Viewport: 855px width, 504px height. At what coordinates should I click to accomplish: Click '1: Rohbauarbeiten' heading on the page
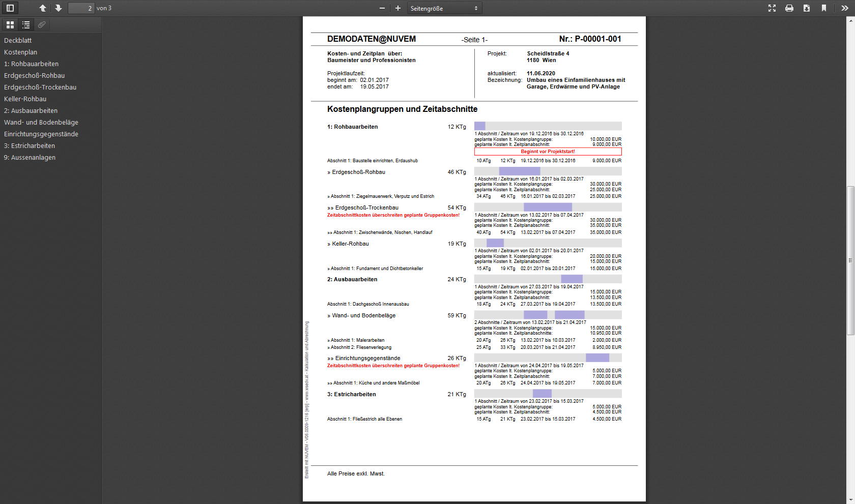coord(352,127)
